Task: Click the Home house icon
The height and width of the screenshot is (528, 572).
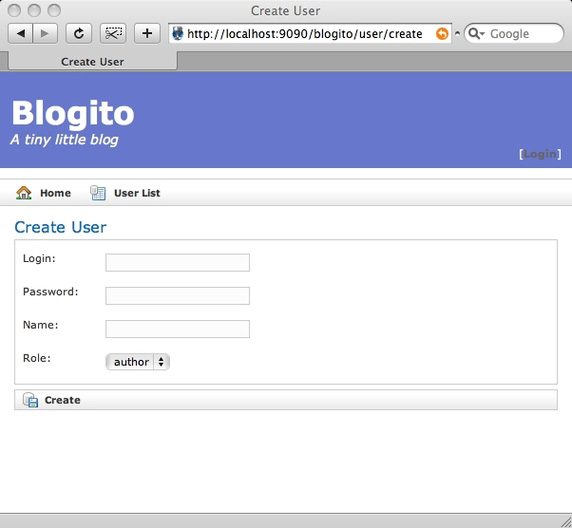Action: pos(24,193)
